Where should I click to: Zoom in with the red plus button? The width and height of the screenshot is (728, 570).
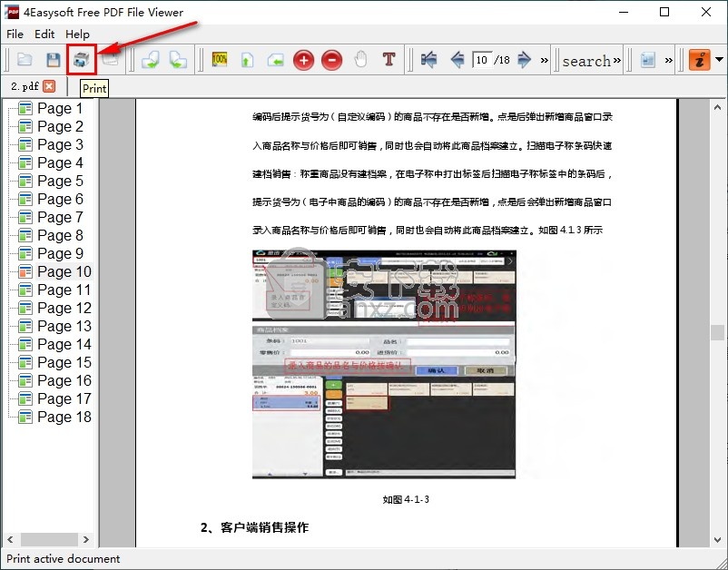click(x=304, y=60)
